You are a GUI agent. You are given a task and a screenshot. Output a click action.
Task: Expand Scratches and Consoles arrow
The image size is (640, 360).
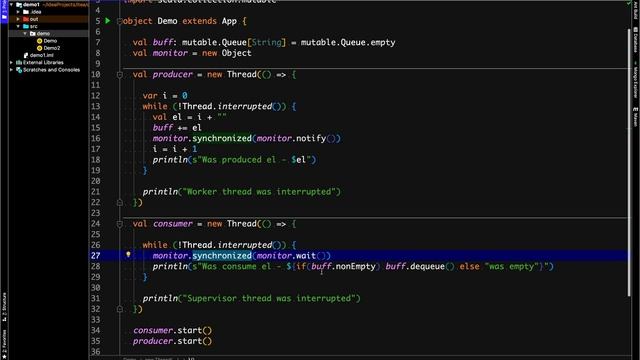coord(11,70)
